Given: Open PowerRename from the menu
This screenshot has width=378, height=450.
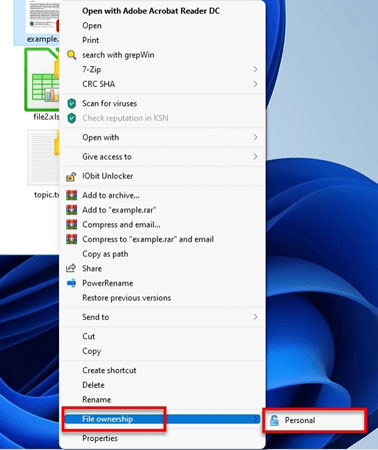Looking at the screenshot, I should coord(162,283).
